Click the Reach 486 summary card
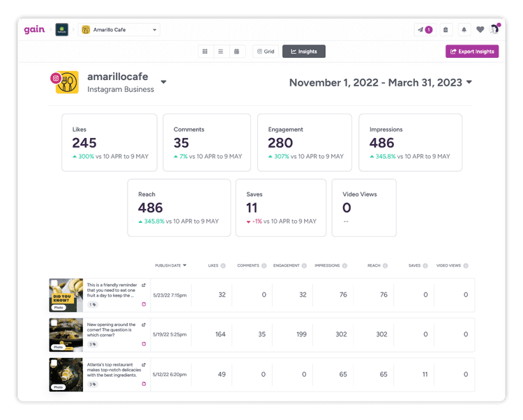This screenshot has height=420, width=523. [179, 208]
